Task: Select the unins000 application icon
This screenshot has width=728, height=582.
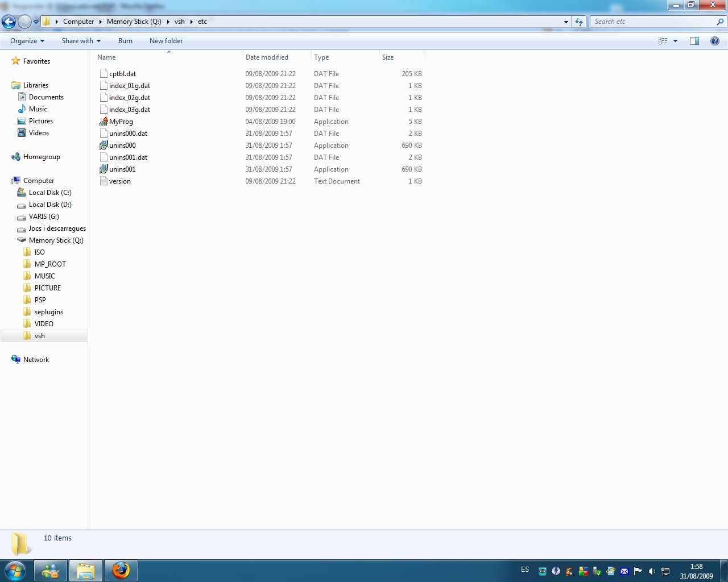Action: [104, 145]
